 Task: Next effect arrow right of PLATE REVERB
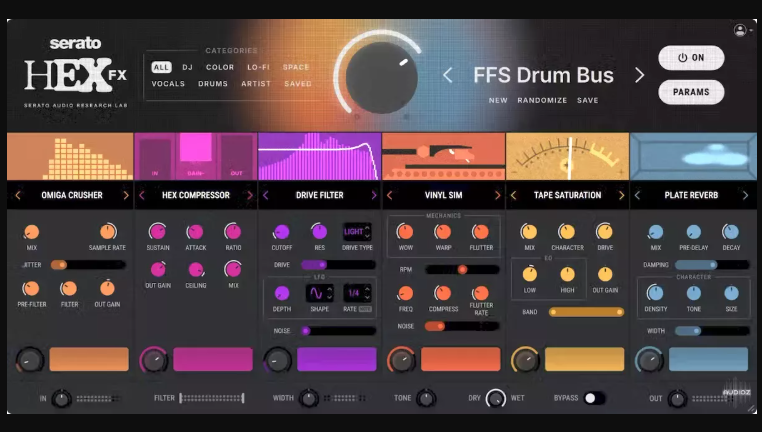point(745,195)
